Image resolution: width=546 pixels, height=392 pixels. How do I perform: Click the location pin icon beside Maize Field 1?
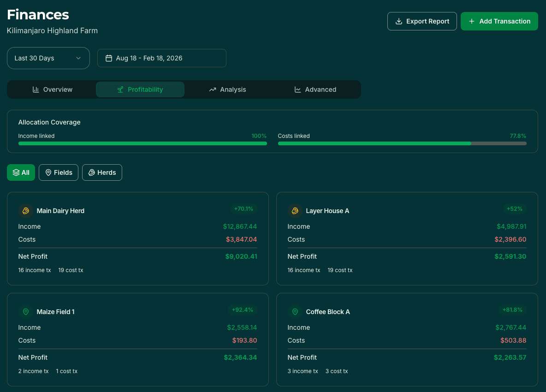[25, 311]
